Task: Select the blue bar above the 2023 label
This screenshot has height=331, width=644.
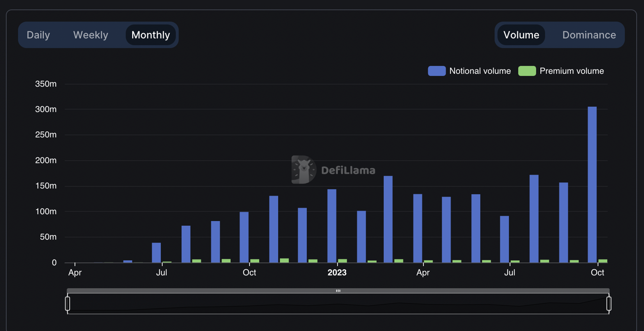Action: click(x=332, y=225)
